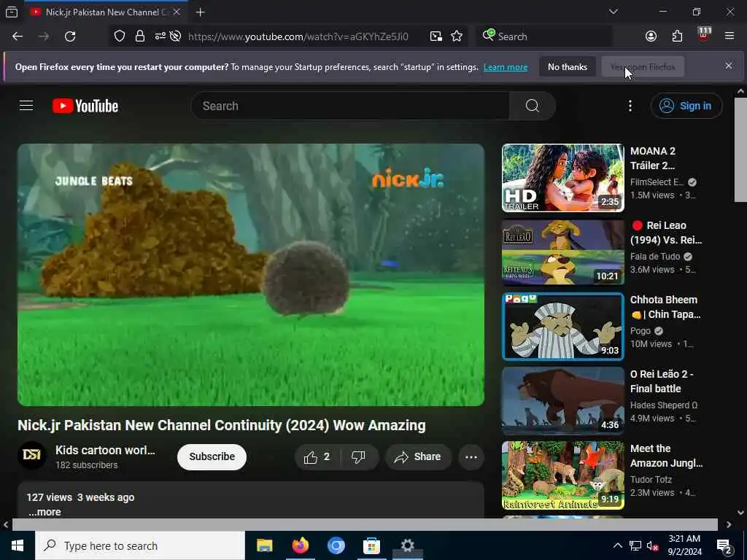
Task: Expand description with ...more
Action: click(x=44, y=512)
